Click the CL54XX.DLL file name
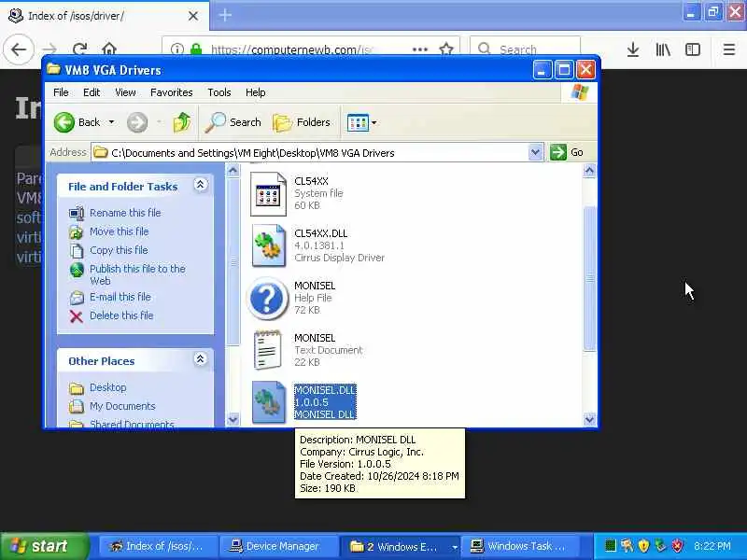747x560 pixels. (320, 233)
